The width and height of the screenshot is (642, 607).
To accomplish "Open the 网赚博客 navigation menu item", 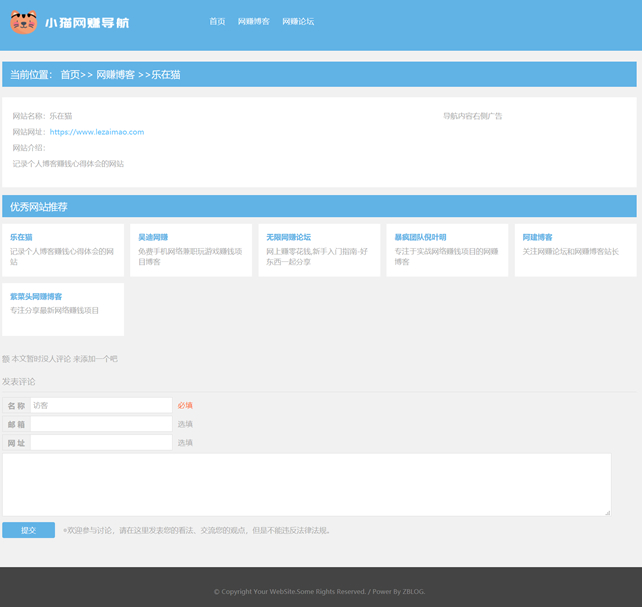I will [253, 21].
